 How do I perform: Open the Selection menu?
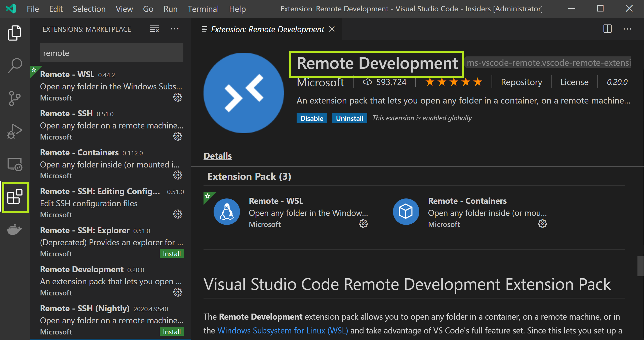(x=89, y=9)
